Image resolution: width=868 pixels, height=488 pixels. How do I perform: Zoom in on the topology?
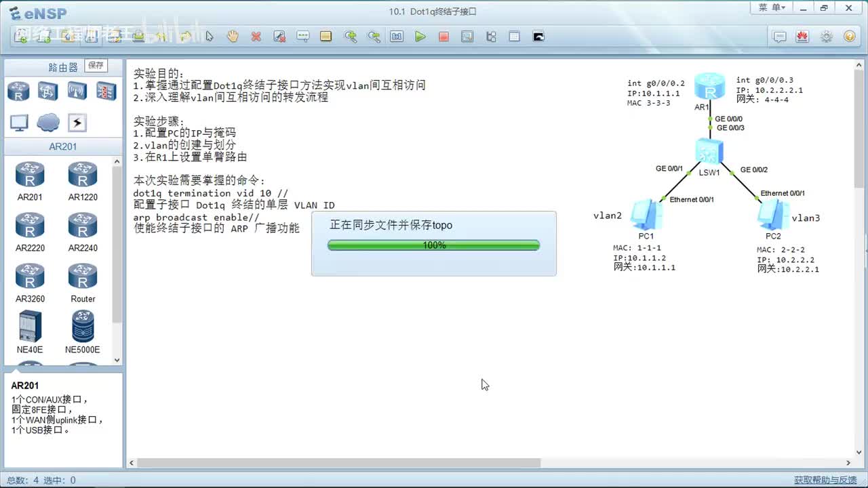tap(351, 37)
